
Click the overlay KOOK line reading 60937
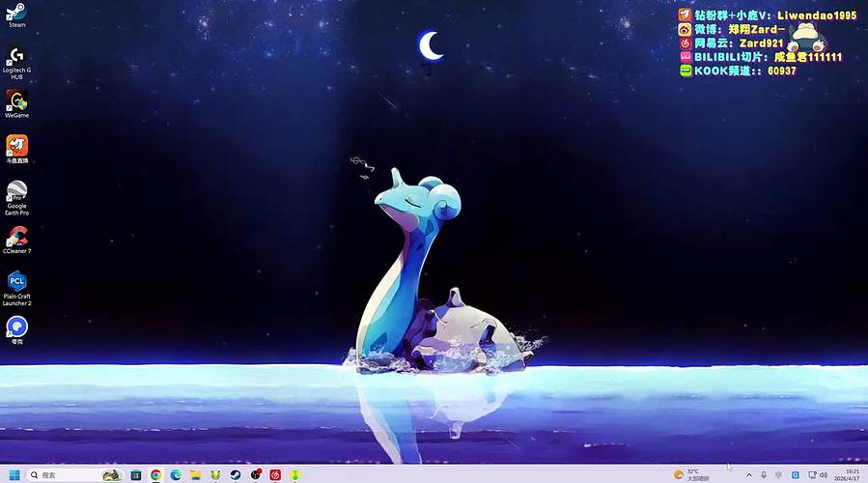point(738,71)
